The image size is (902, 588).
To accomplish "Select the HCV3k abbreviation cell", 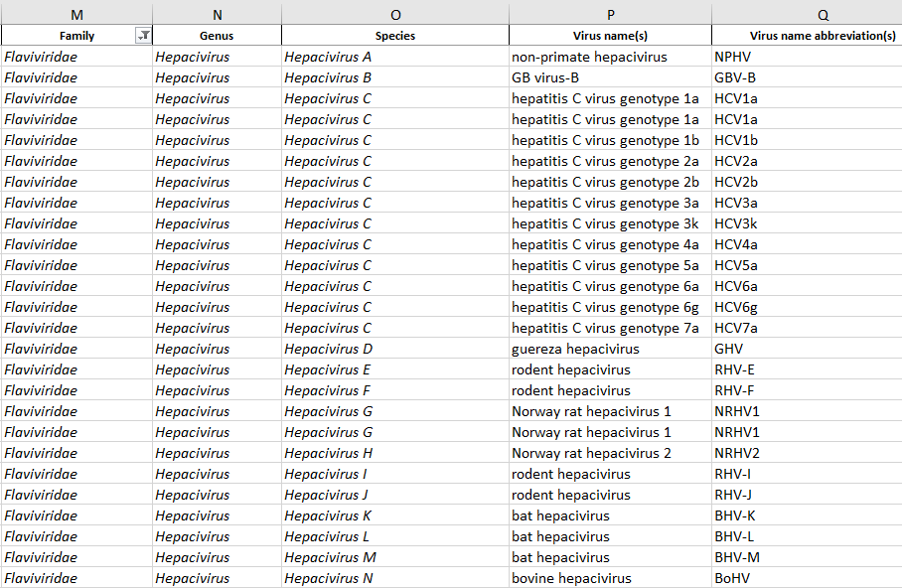I will (x=807, y=223).
